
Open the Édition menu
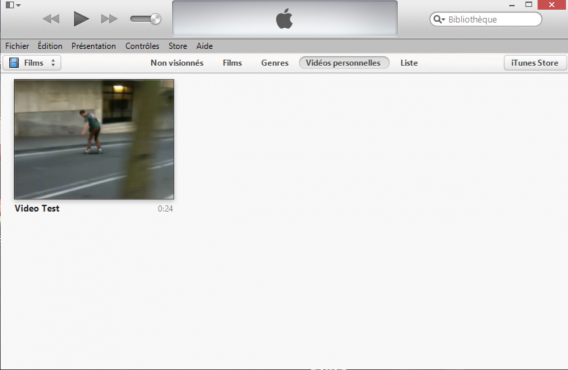coord(50,46)
